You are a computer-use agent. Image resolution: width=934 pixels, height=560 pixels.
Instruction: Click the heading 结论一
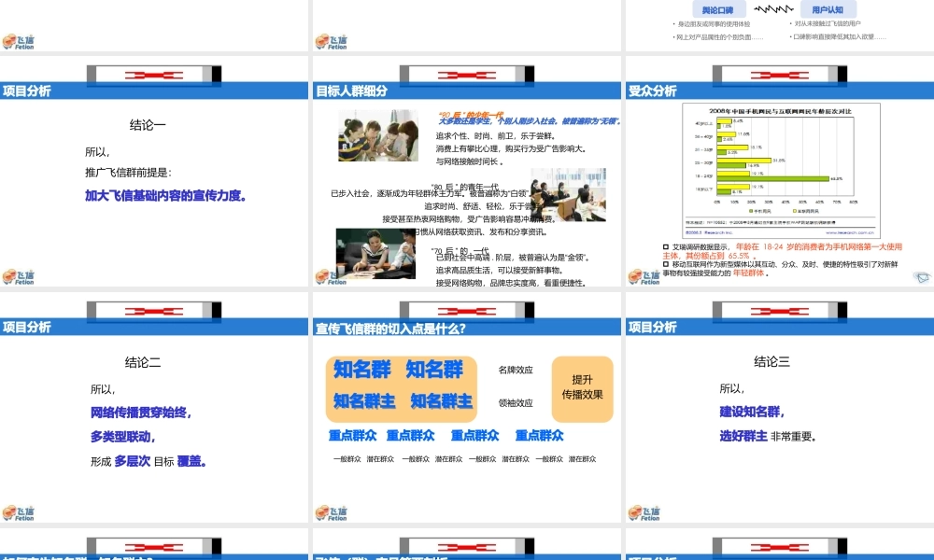148,125
